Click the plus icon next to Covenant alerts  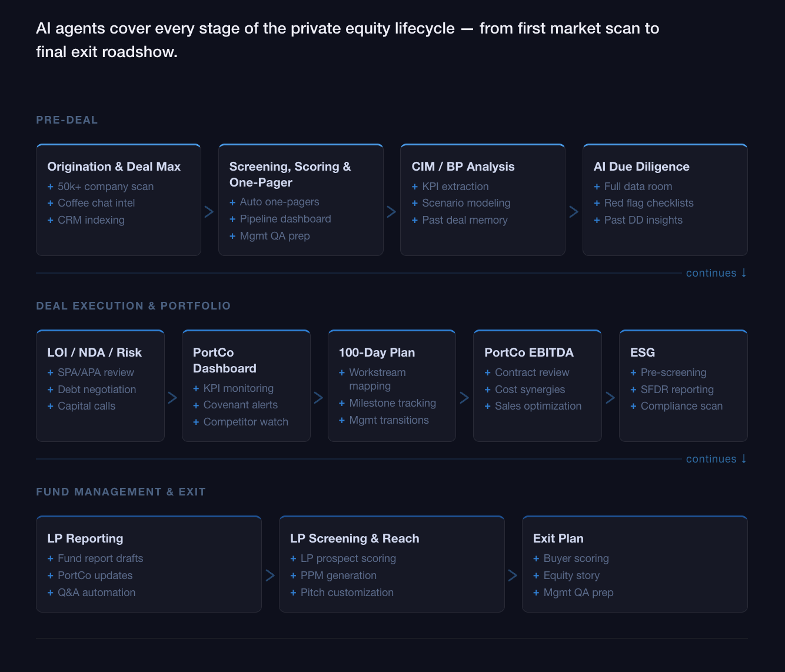pos(196,405)
